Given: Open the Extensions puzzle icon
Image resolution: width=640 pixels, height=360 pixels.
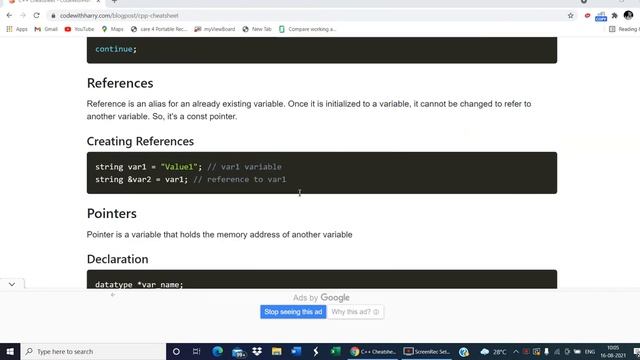Looking at the screenshot, I should pos(614,16).
